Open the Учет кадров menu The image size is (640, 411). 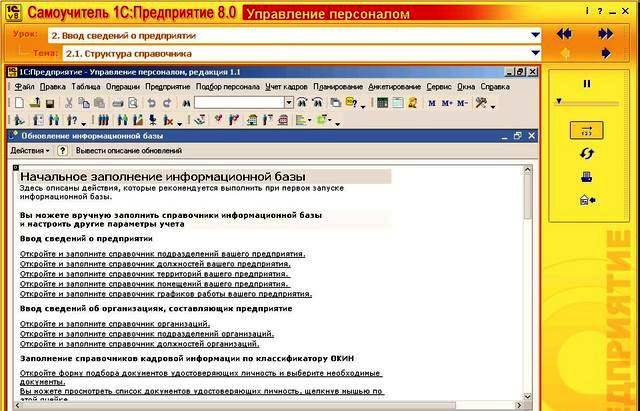(286, 87)
